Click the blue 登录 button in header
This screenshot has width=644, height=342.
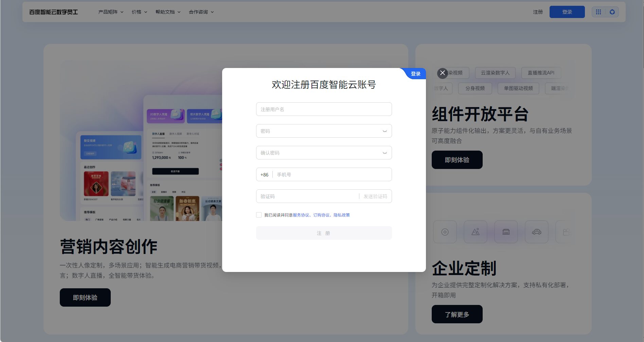pyautogui.click(x=567, y=12)
